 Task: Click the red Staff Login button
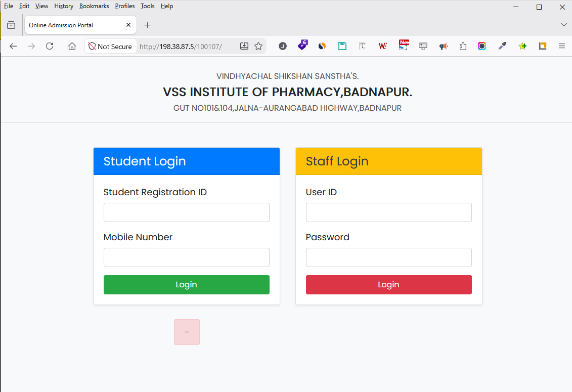point(388,285)
